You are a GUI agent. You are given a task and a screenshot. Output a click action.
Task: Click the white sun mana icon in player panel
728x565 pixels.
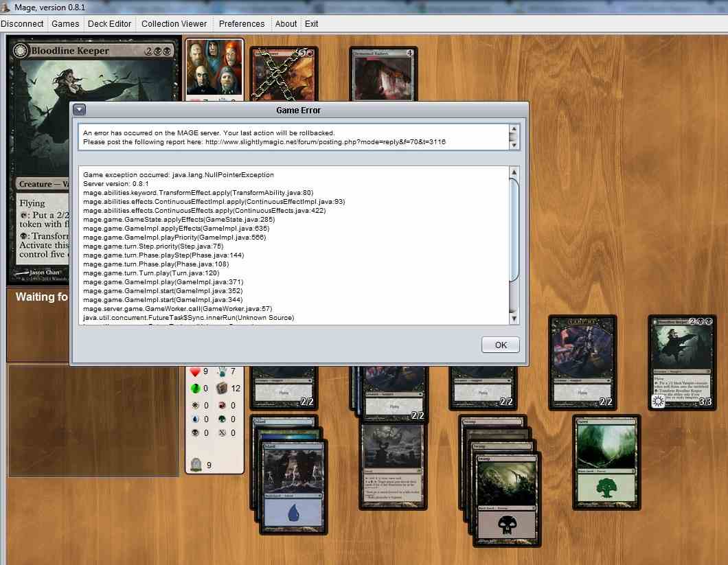(196, 405)
